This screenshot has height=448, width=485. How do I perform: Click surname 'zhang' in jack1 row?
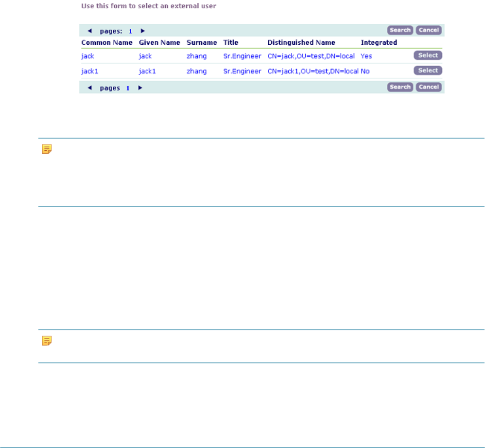pos(197,71)
